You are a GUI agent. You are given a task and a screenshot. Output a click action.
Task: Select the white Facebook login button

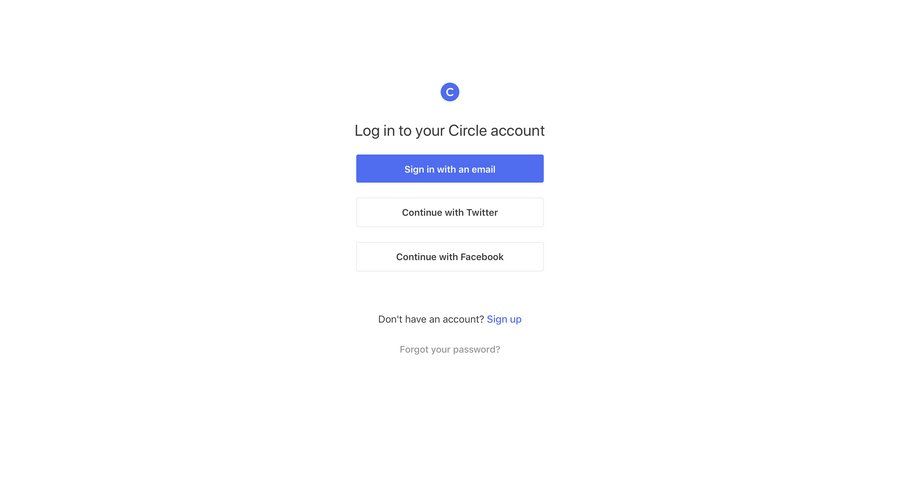449,256
